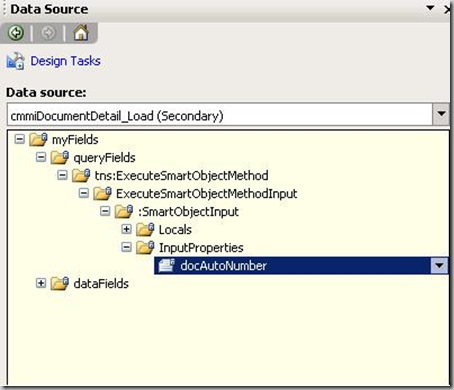Open the docAutoNumber field dropdown arrow
The width and height of the screenshot is (454, 390).
(x=439, y=266)
